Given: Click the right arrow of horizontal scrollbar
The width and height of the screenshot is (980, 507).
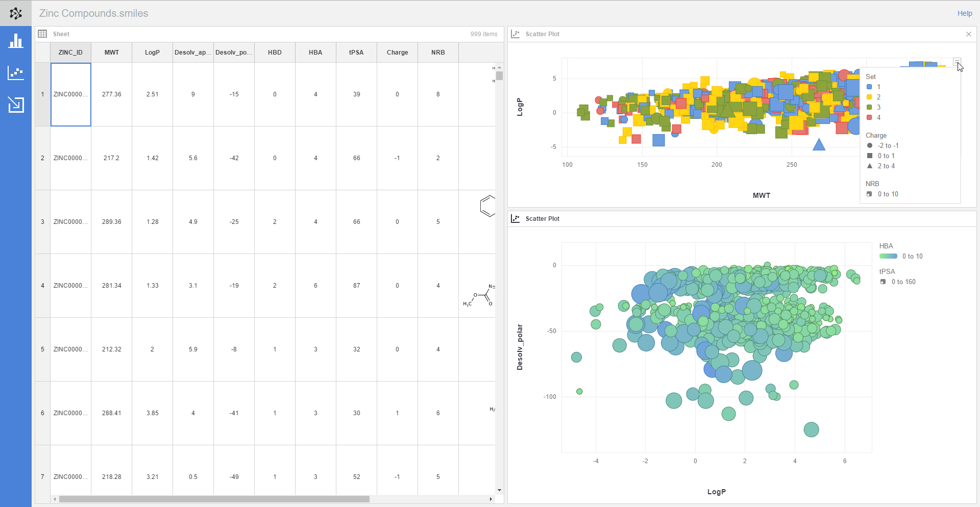Looking at the screenshot, I should pos(491,499).
